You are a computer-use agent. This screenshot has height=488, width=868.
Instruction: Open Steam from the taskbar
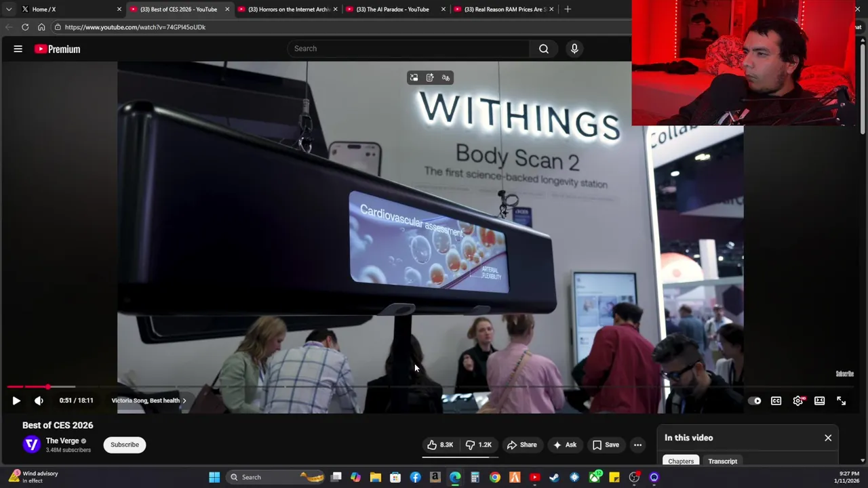pos(554,477)
